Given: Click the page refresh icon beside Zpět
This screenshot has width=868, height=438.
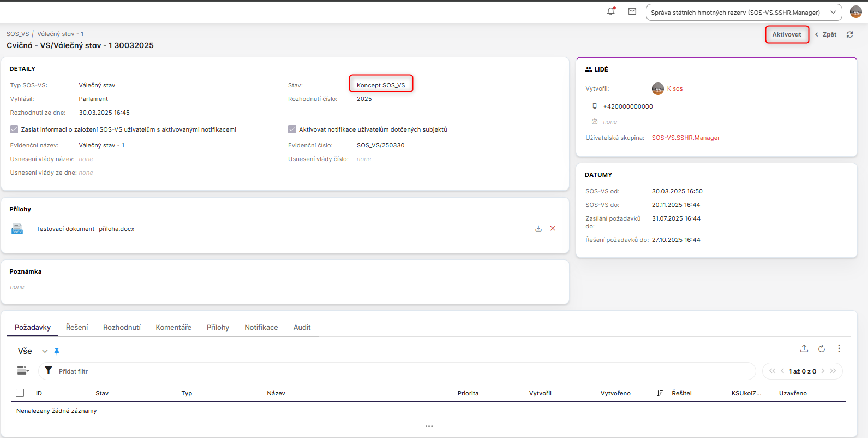Looking at the screenshot, I should pos(849,34).
